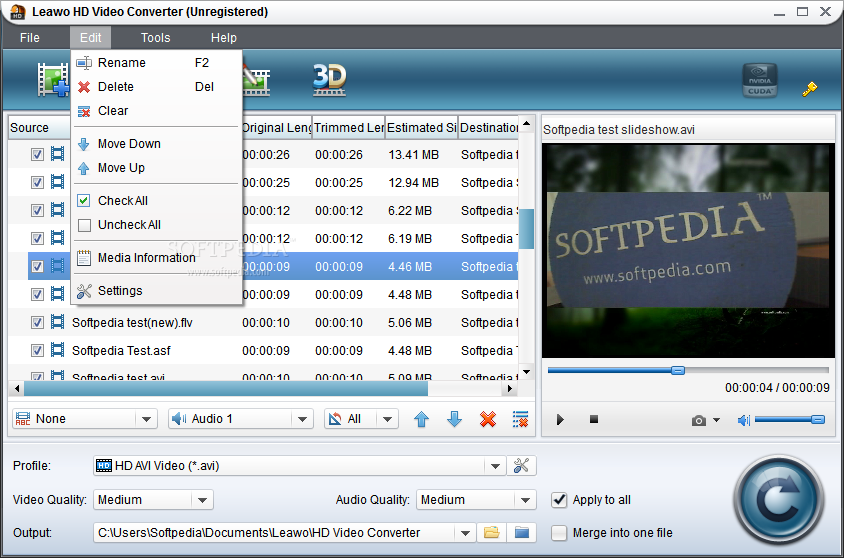
Task: Click the Estimated Size column header
Action: (421, 128)
